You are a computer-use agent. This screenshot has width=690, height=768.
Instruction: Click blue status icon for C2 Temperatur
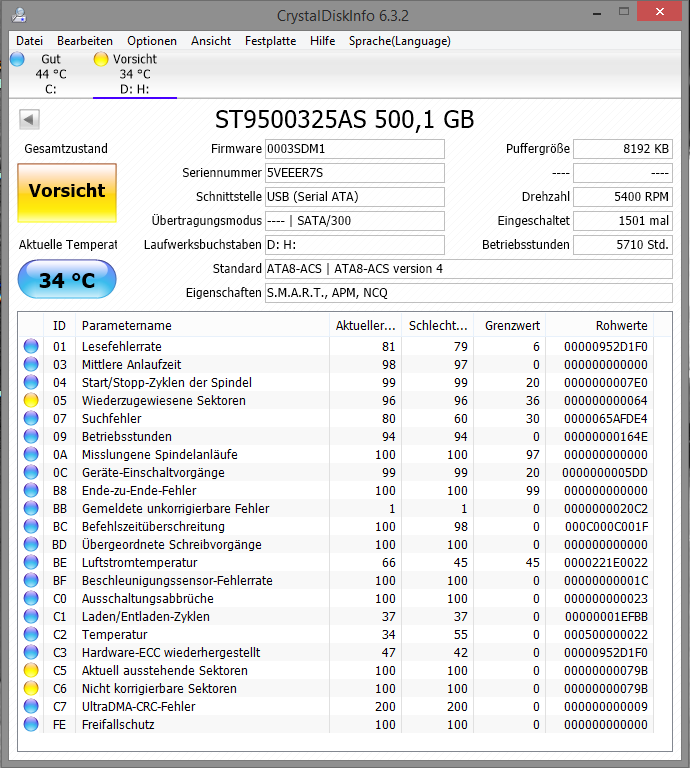coord(31,634)
